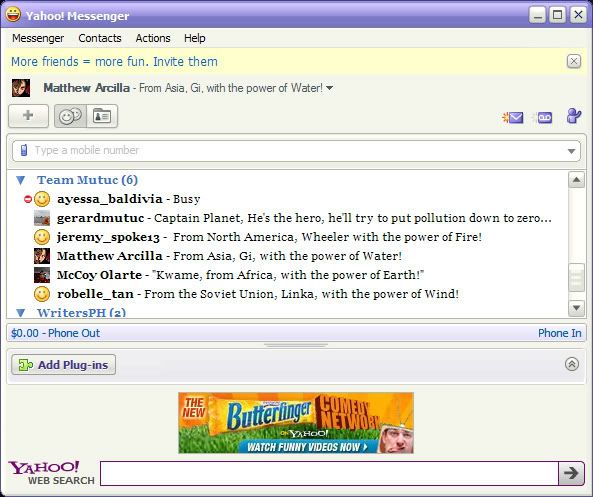Click the web search go arrow button

[x=571, y=473]
